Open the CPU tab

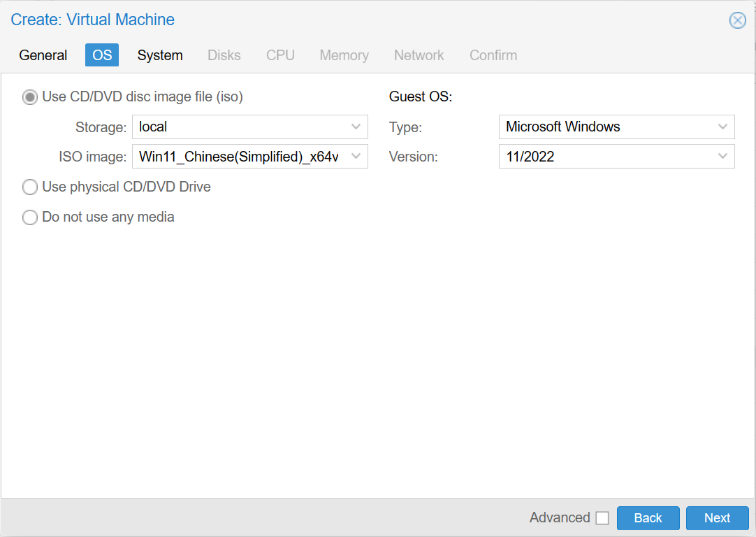[281, 55]
